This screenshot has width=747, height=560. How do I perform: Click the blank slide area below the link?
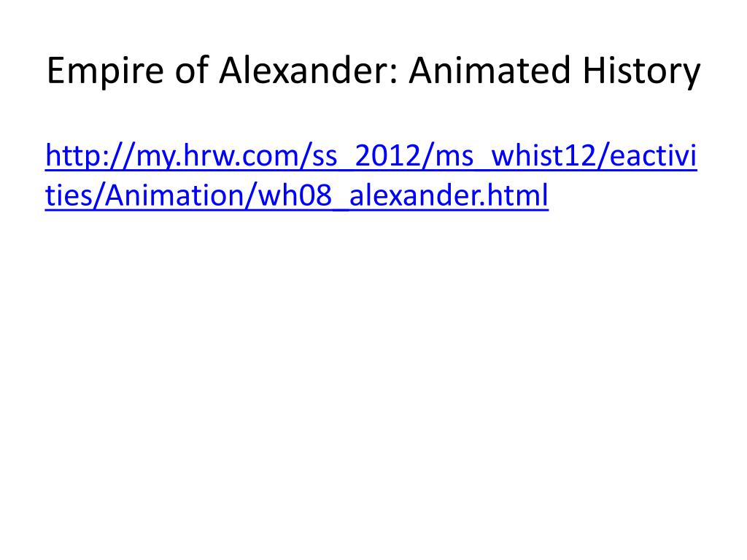click(373, 381)
